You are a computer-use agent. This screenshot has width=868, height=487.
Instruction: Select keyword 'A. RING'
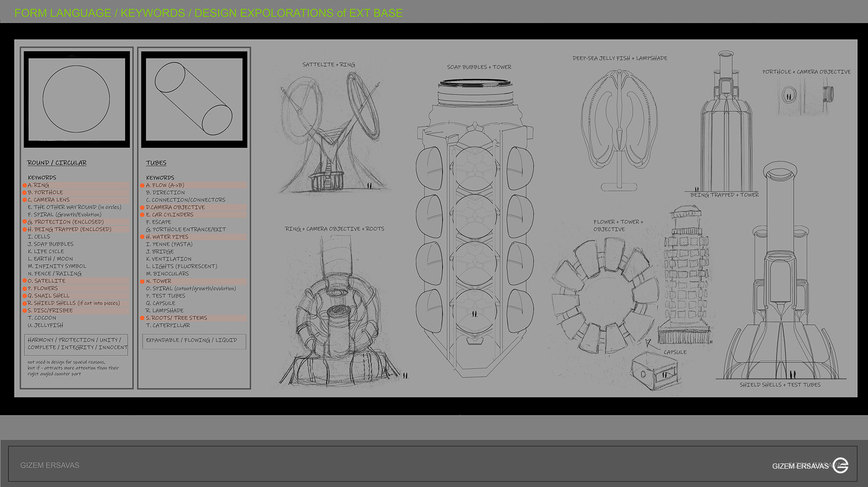(x=38, y=185)
